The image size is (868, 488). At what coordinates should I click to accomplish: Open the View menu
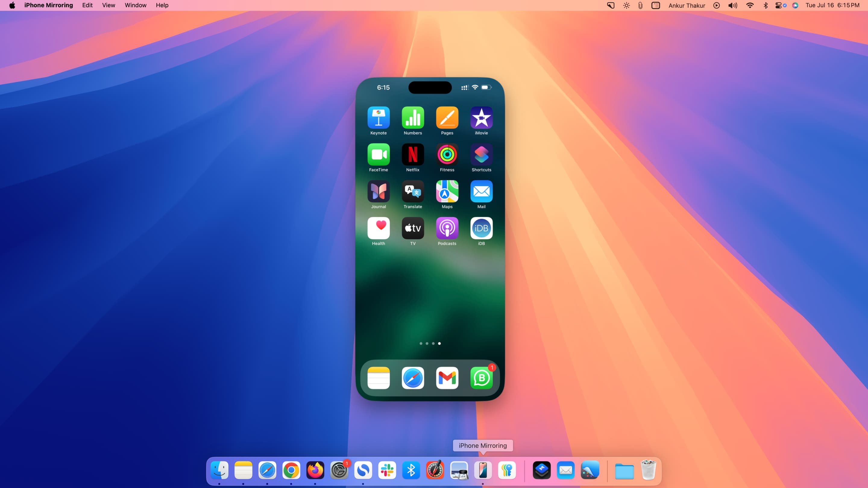108,5
